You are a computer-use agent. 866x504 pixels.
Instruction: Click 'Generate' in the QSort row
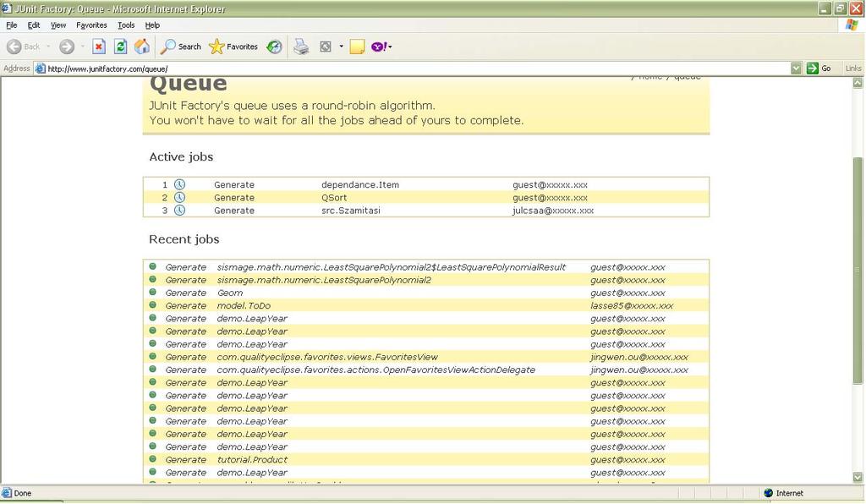(x=234, y=198)
